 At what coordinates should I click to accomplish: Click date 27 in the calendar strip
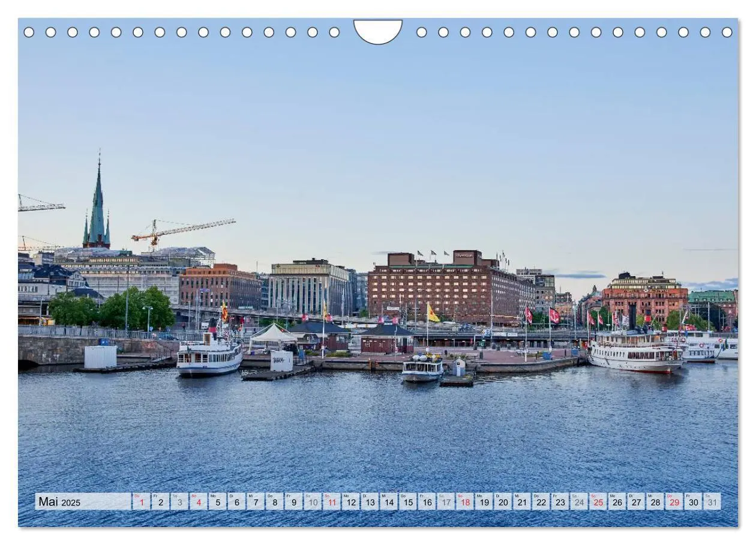637,502
